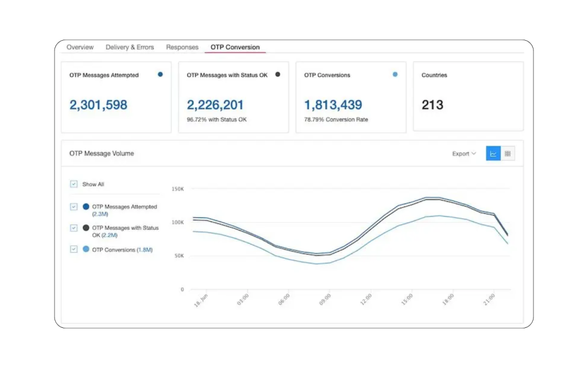The image size is (588, 368).
Task: Click light blue dot on OTP Conversions card
Action: (x=395, y=74)
